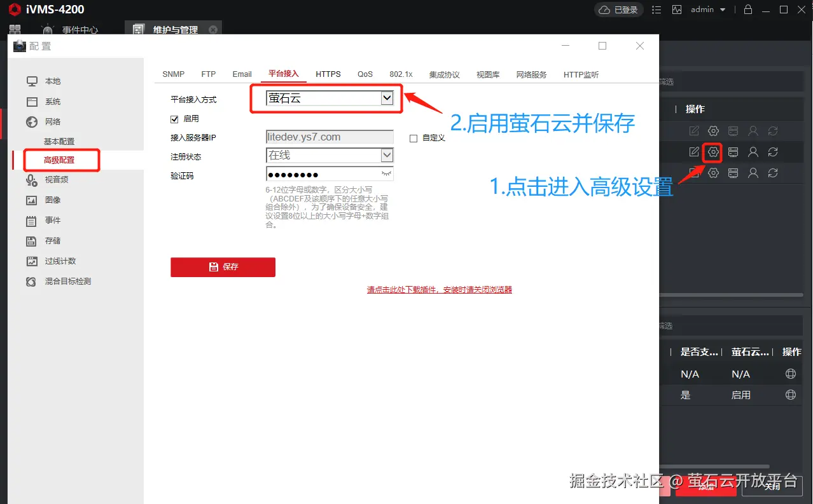Select 视音频 in the sidebar
The width and height of the screenshot is (813, 504).
pyautogui.click(x=57, y=180)
